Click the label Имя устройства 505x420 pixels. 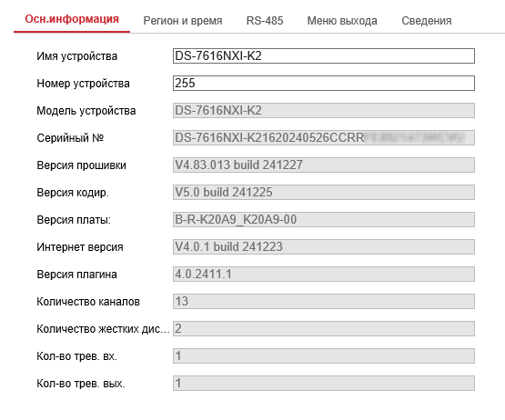click(77, 56)
